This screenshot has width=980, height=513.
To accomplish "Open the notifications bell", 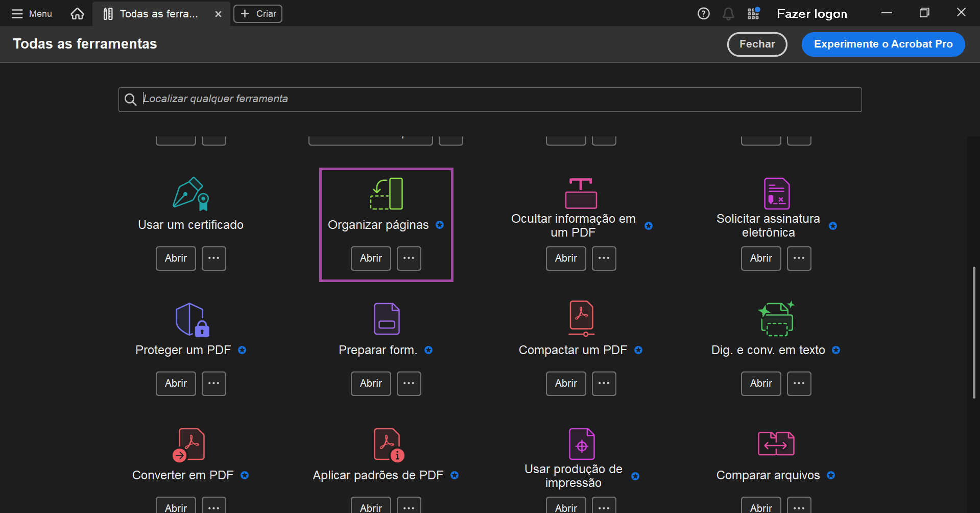I will click(x=728, y=14).
